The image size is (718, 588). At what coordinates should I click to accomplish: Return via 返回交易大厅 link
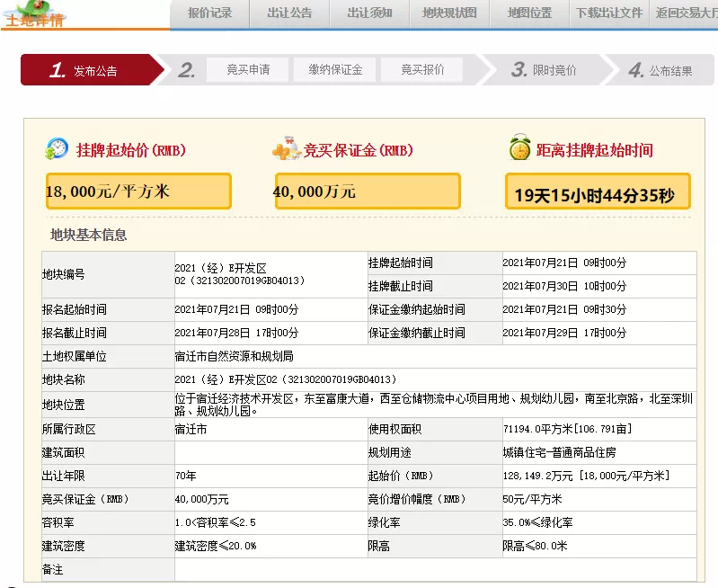pos(686,13)
